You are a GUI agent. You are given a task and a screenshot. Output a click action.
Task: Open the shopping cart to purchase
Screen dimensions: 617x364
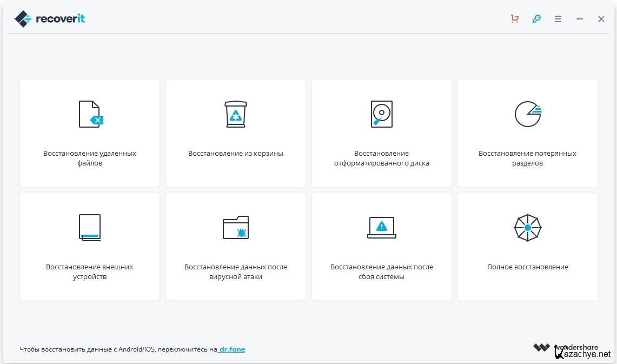(515, 19)
